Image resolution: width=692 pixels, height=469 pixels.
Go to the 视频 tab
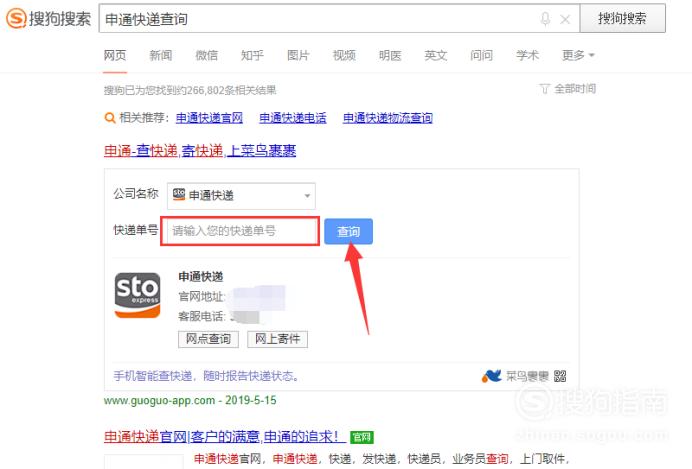(x=344, y=56)
